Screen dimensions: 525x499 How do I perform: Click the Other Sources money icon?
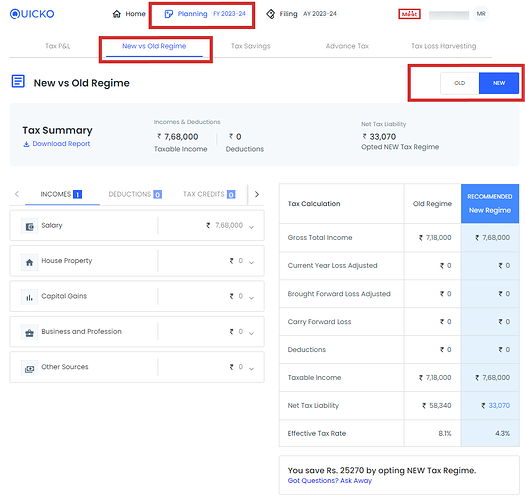coord(29,369)
